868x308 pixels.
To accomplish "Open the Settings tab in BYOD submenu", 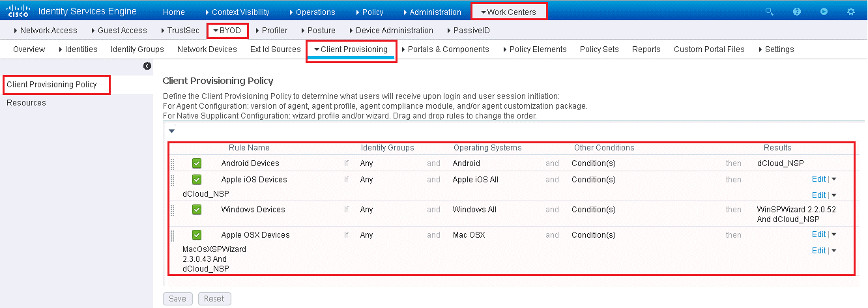I will point(777,49).
